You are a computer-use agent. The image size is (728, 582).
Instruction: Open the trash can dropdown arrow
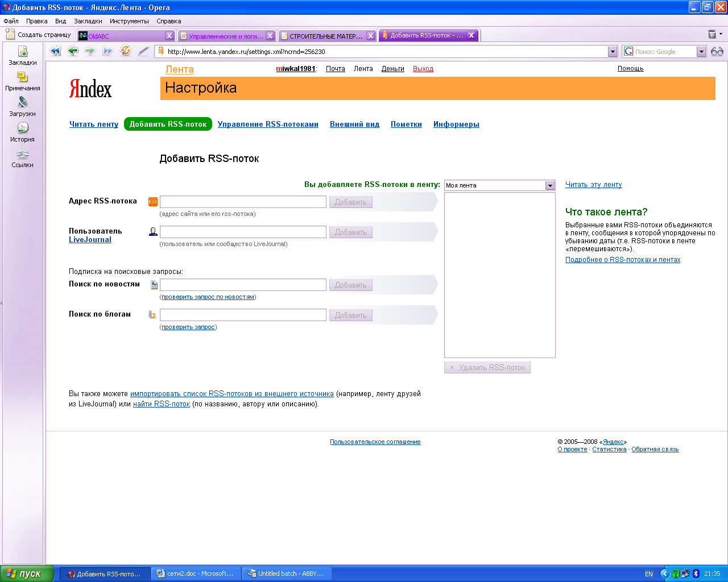tap(721, 34)
